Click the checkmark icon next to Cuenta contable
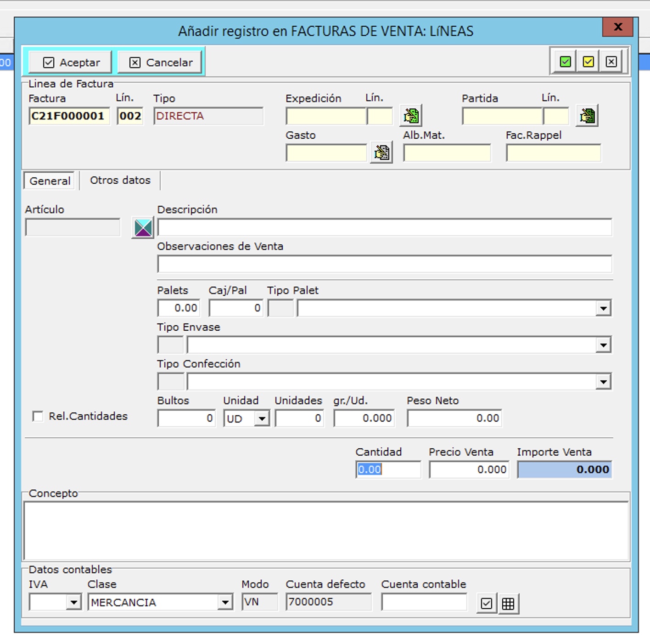Screen dimensions: 650x644 click(x=486, y=604)
